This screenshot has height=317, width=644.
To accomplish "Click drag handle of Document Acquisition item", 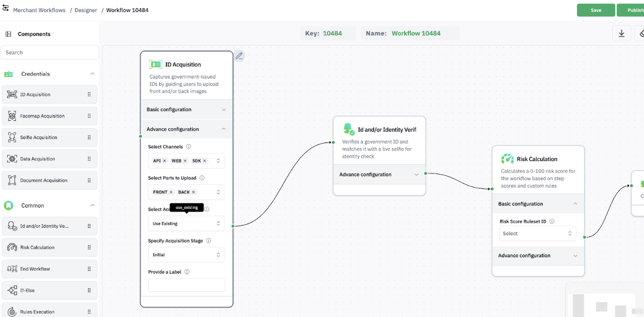I will click(x=89, y=181).
